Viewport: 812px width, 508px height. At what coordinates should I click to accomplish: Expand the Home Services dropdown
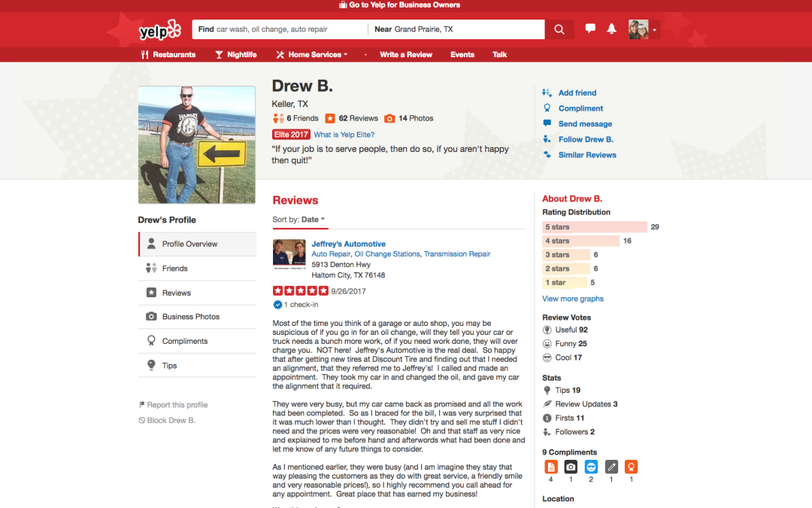(312, 54)
